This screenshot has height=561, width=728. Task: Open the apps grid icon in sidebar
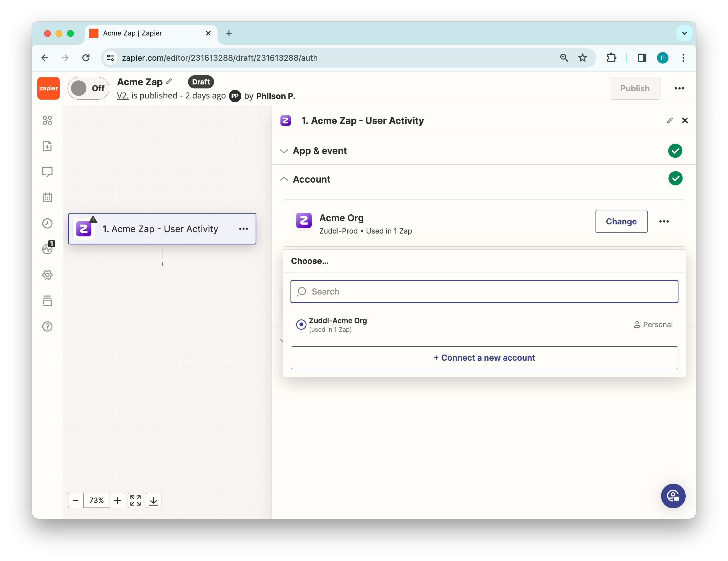click(47, 120)
